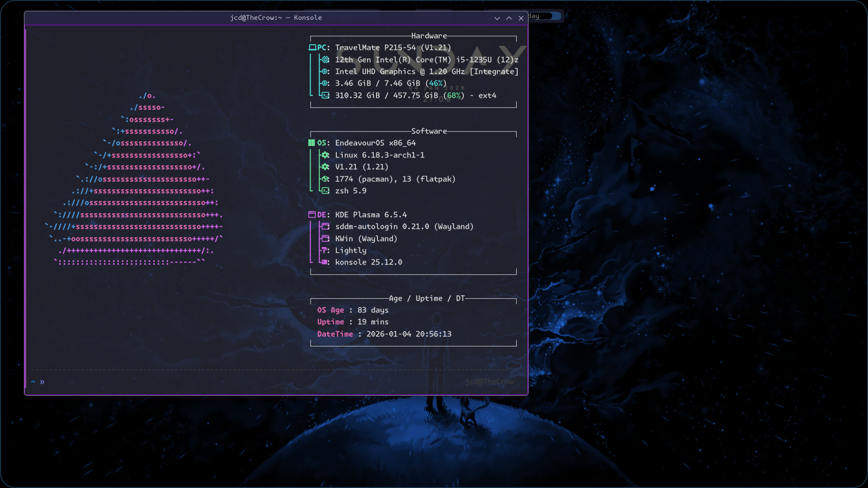Click the window icon on the sddm-autologin line
The image size is (868, 488).
pyautogui.click(x=325, y=226)
